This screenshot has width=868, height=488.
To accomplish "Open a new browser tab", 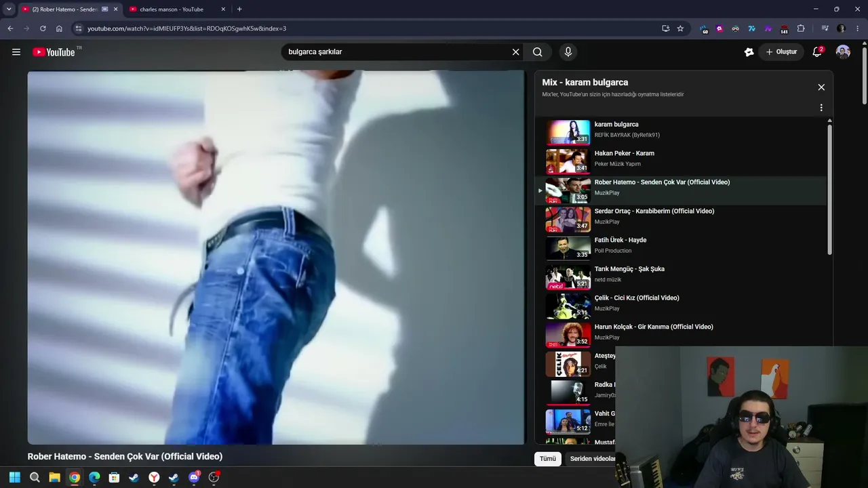I will [239, 9].
